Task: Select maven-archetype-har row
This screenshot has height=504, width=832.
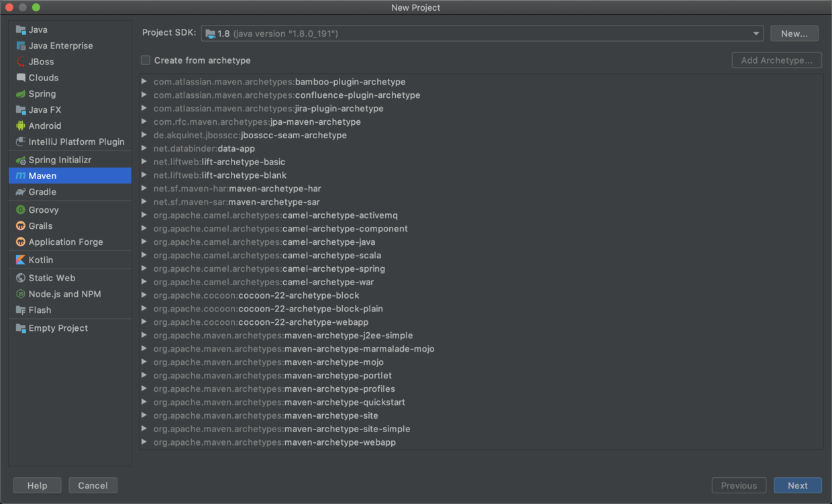Action: click(x=481, y=189)
